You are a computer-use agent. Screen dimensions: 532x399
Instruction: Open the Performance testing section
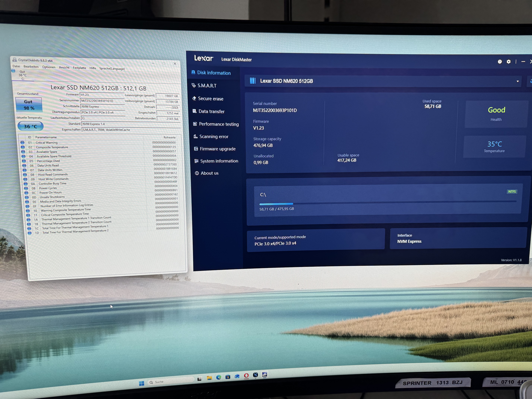point(218,124)
